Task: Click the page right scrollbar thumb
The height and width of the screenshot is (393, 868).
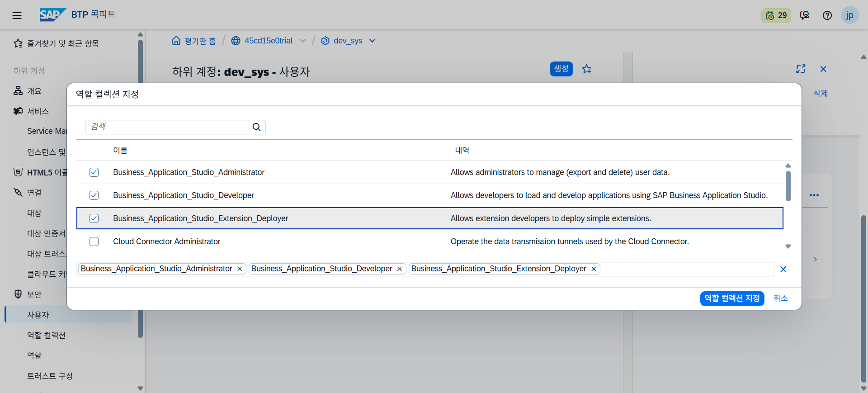Action: (863, 298)
